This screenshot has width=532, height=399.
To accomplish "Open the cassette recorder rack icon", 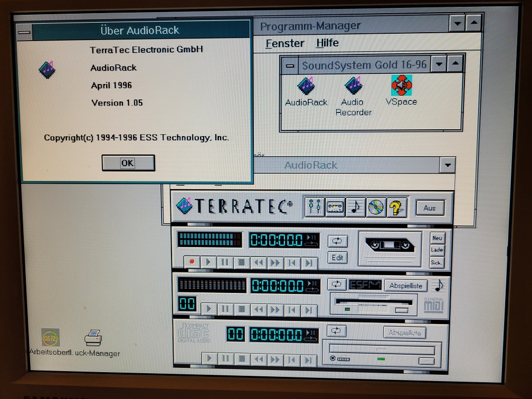I will point(335,207).
